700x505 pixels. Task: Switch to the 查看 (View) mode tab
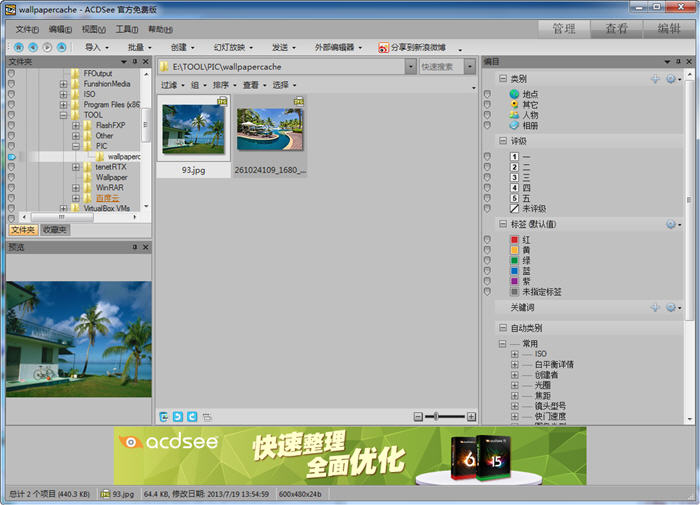(x=617, y=29)
